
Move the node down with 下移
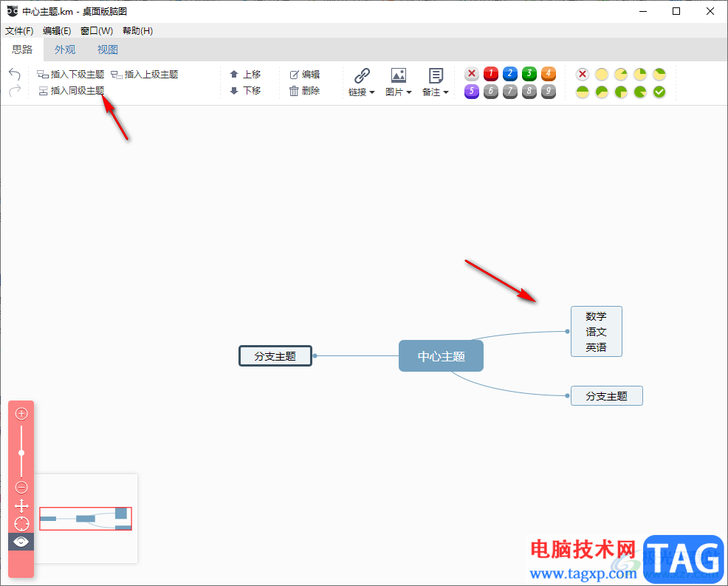click(x=245, y=91)
